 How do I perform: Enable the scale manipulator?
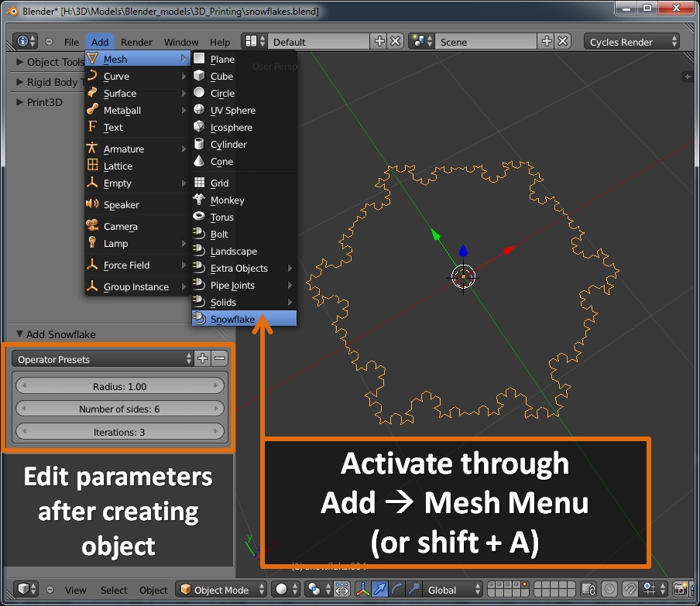coord(413,589)
